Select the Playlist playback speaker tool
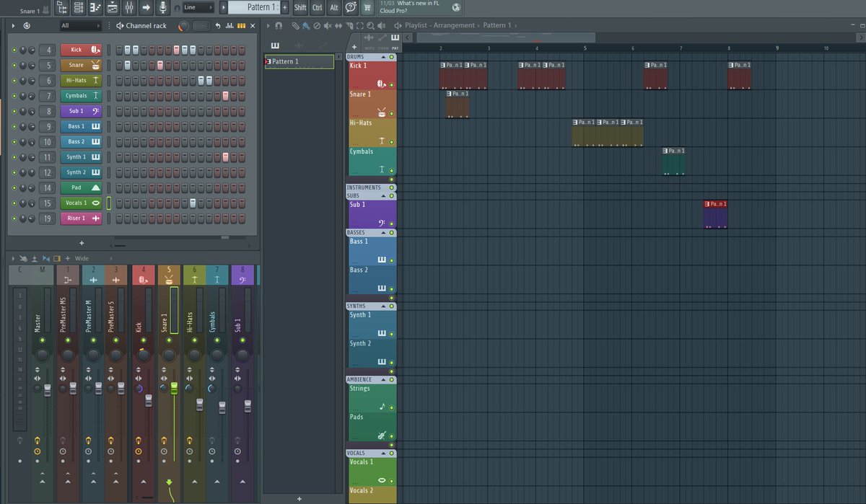The image size is (866, 504). pos(381,26)
